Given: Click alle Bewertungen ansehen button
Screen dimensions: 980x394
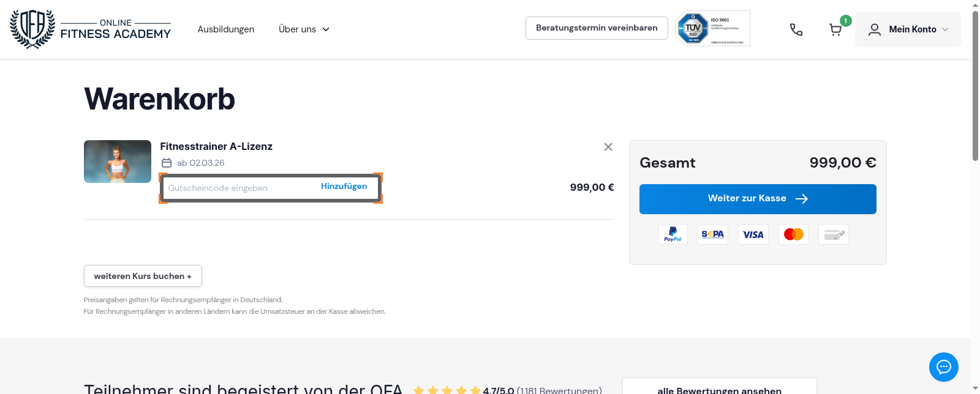Looking at the screenshot, I should pos(719,389).
